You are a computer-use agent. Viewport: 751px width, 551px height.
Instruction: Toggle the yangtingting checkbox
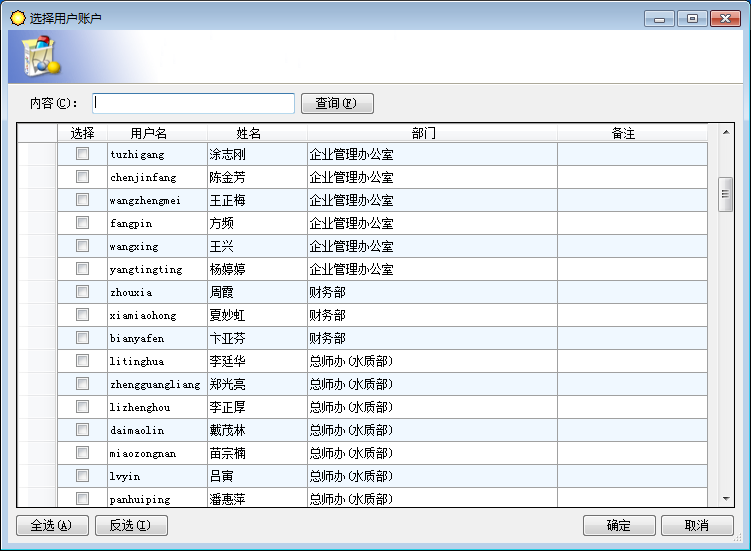coord(82,269)
